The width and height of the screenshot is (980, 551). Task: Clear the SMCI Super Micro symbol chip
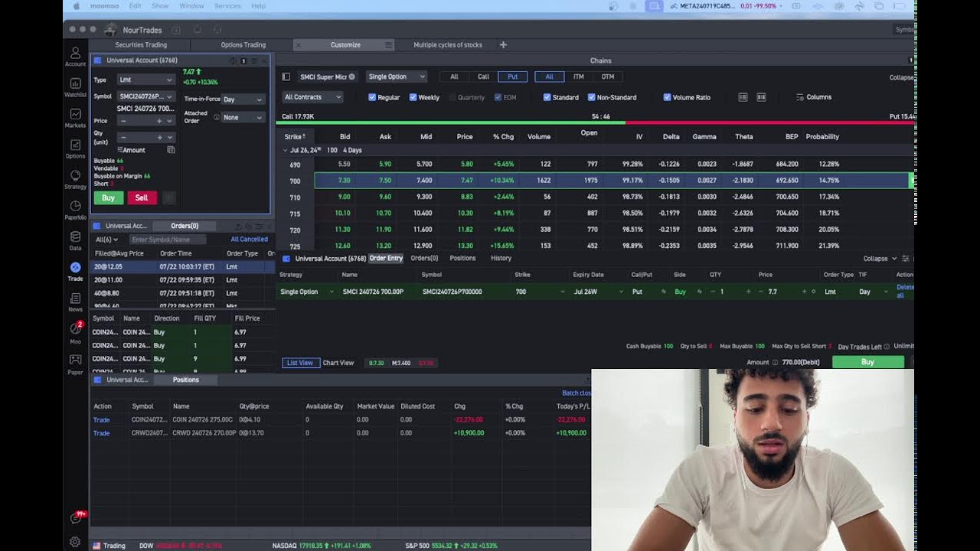coord(352,77)
